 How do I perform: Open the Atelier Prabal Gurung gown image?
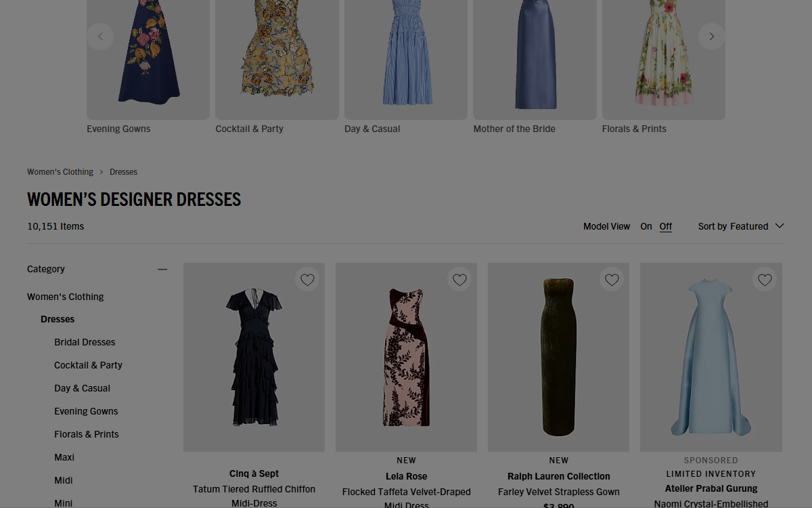coord(711,357)
